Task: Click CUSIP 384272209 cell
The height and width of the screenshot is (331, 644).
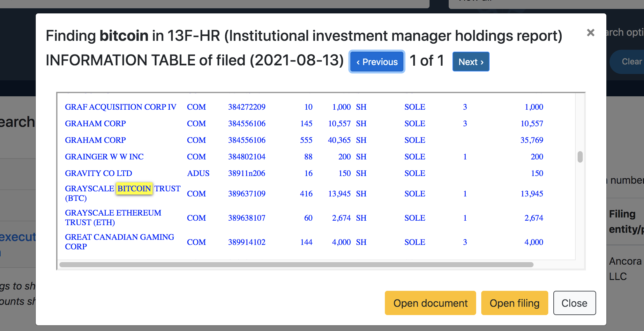Action: 247,107
